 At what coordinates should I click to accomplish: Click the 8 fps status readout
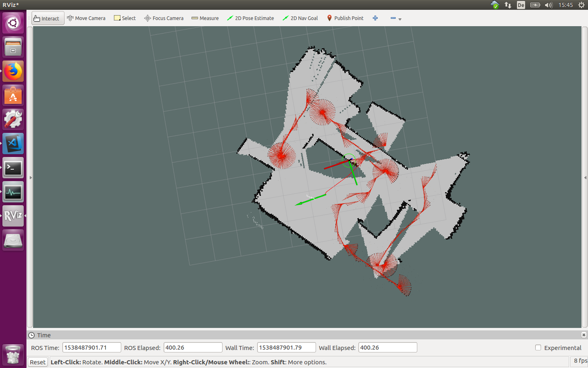click(x=580, y=361)
